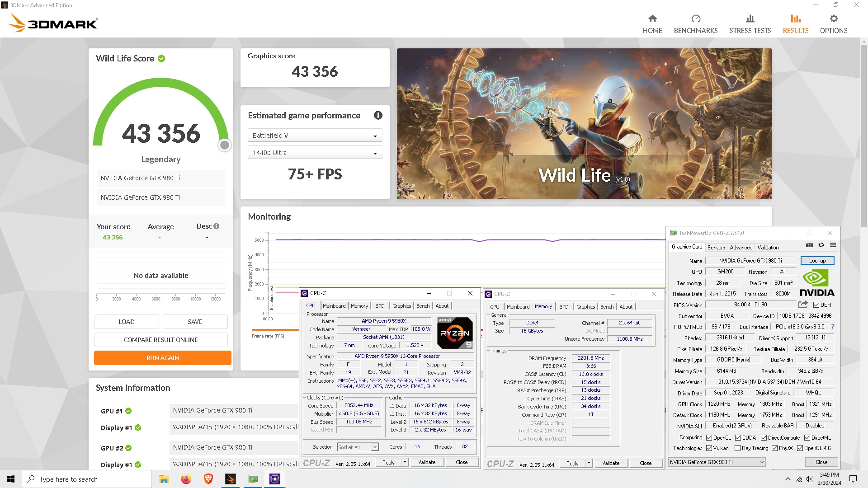The height and width of the screenshot is (488, 868).
Task: Click the NVIDIA logo in GPU-Z
Action: [817, 283]
